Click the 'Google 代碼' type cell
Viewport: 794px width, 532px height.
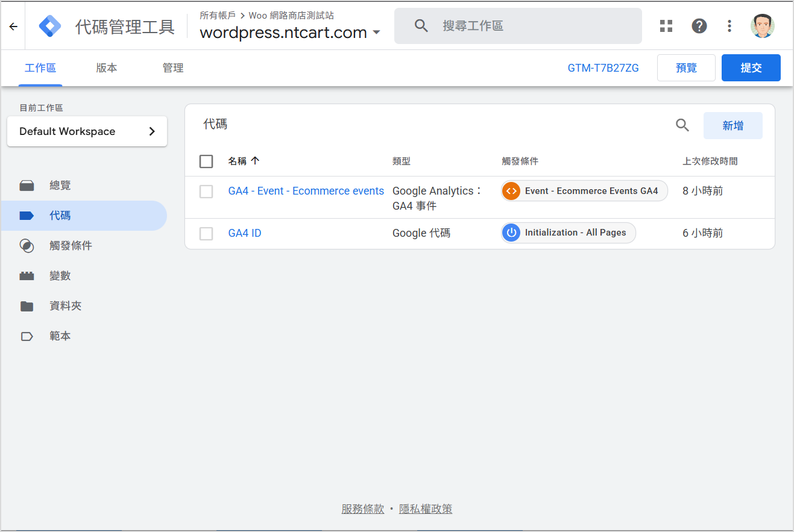(421, 233)
